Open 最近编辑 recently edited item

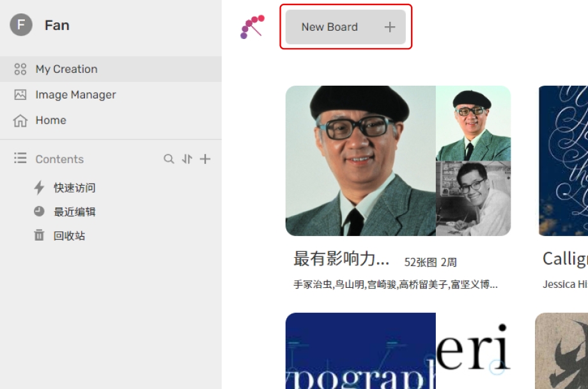tap(74, 212)
